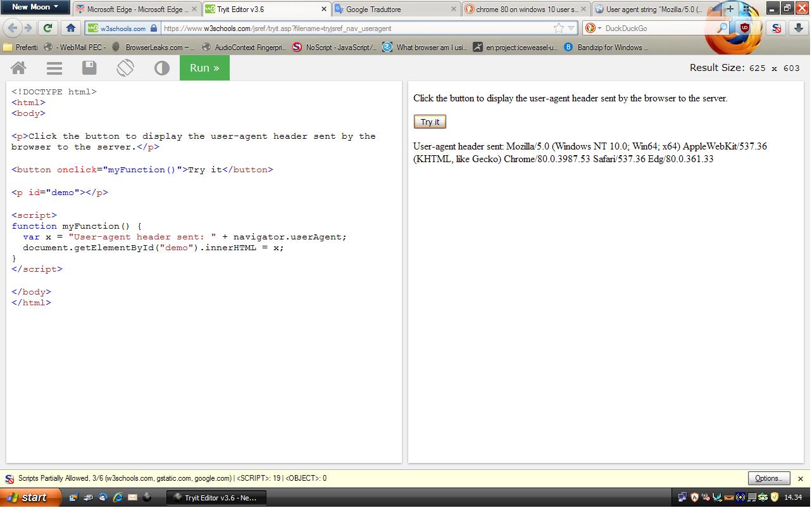Click the rotate orientation icon
This screenshot has height=508, width=812.
pyautogui.click(x=125, y=68)
